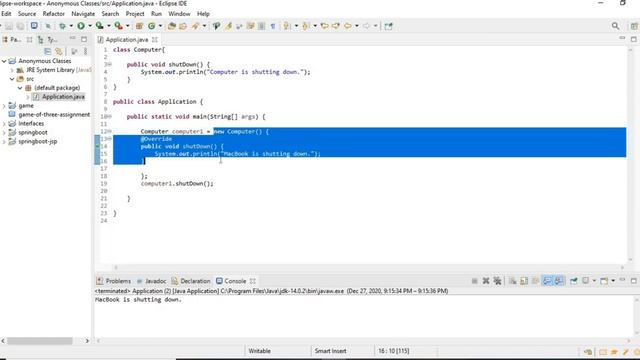Open dropdown arrow next to Coverage button
640x360 pixels.
(109, 26)
